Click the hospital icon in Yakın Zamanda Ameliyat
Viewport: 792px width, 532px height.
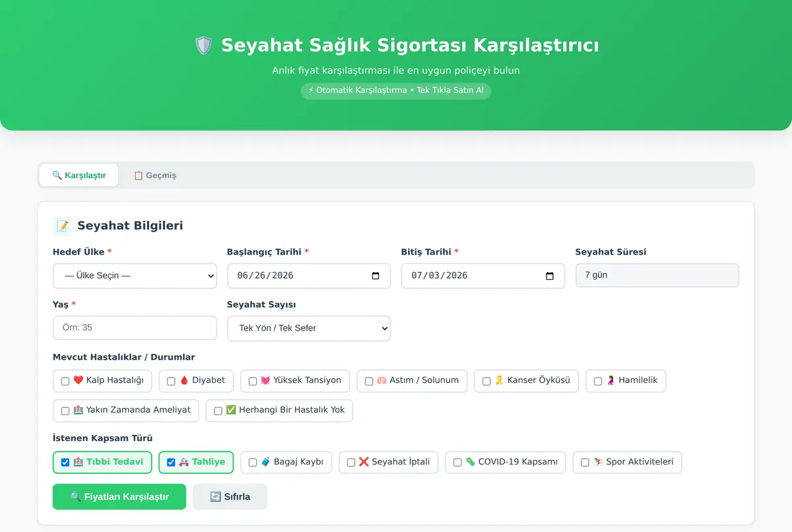click(78, 410)
